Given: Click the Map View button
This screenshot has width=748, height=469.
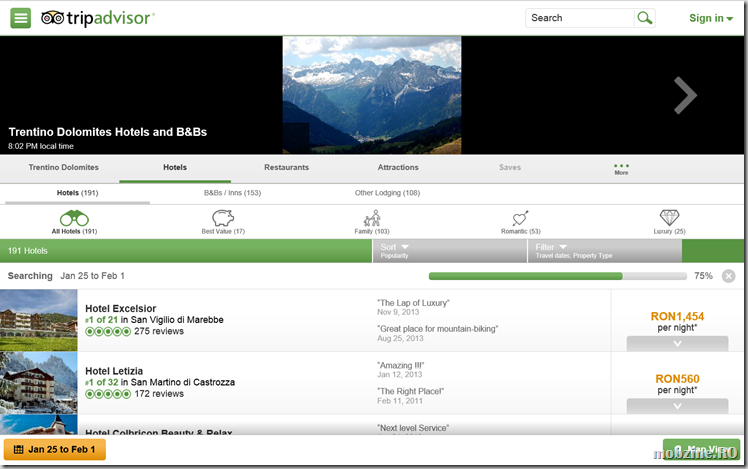Looking at the screenshot, I should coord(701,449).
